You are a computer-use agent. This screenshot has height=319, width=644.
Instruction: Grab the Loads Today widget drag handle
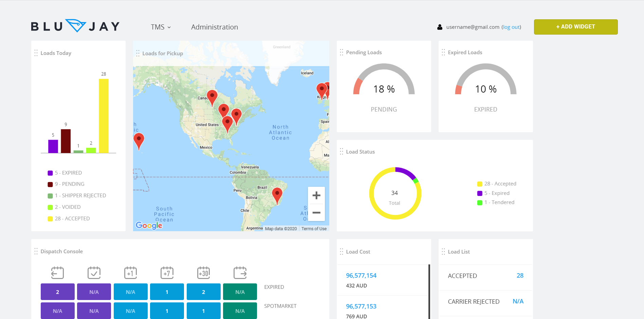36,53
